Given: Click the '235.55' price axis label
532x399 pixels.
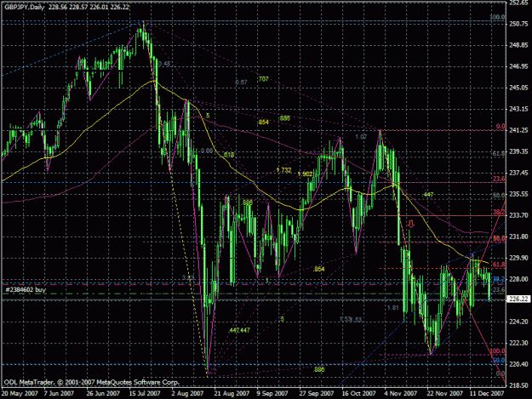Looking at the screenshot, I should pyautogui.click(x=518, y=194).
